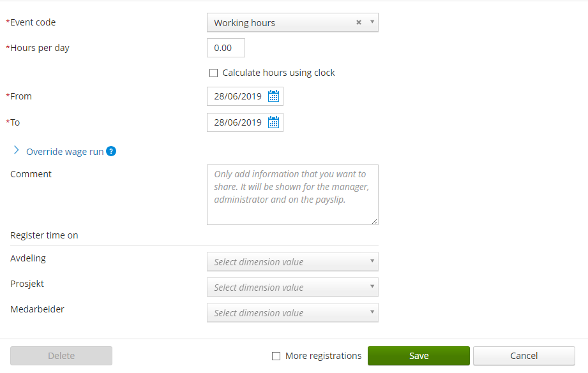
Task: Click the Delete button
Action: click(61, 356)
